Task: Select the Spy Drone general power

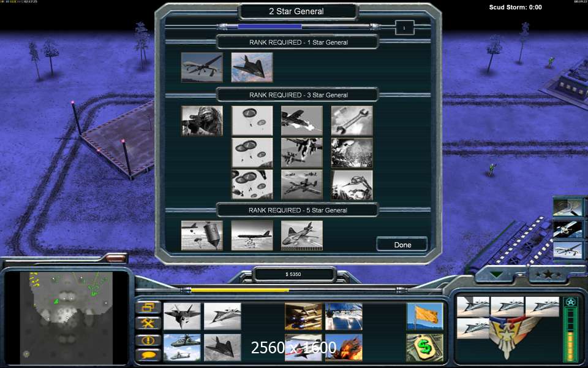Action: pyautogui.click(x=202, y=67)
